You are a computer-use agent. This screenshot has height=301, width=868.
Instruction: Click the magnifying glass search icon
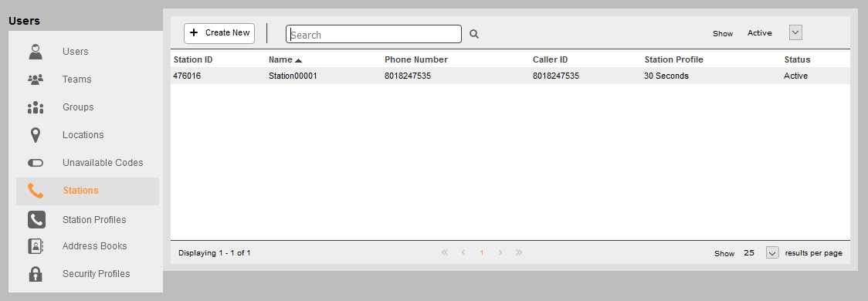click(x=474, y=34)
